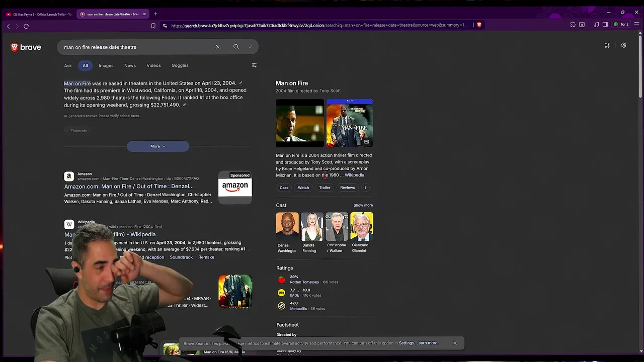
Task: Click the Learn more link in the notice
Action: click(x=427, y=343)
